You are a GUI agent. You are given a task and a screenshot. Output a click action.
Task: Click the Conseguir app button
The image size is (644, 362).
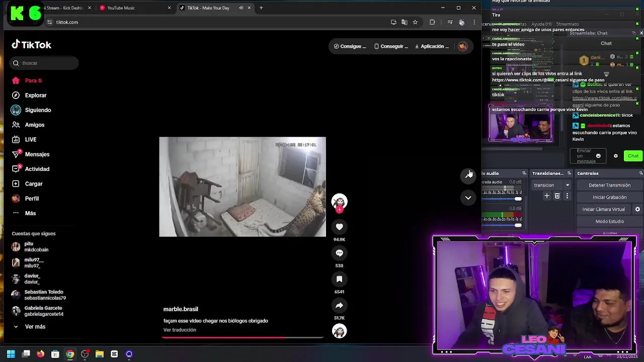[x=391, y=46]
